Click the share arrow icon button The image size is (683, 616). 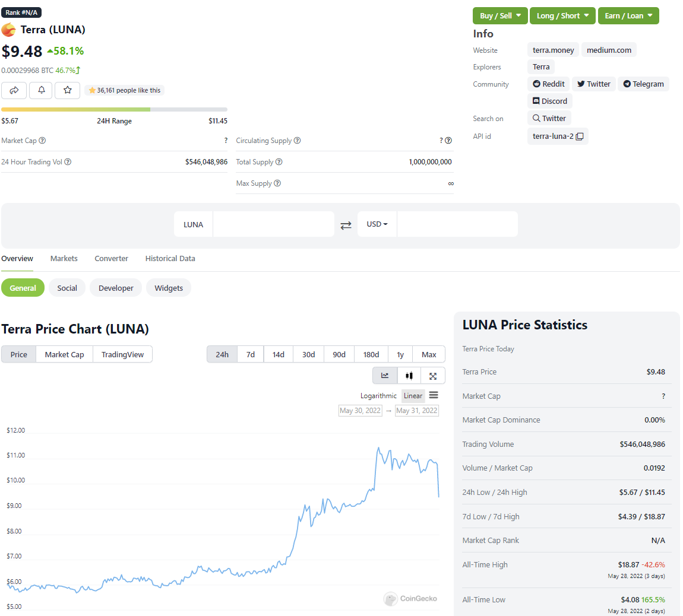pyautogui.click(x=14, y=90)
